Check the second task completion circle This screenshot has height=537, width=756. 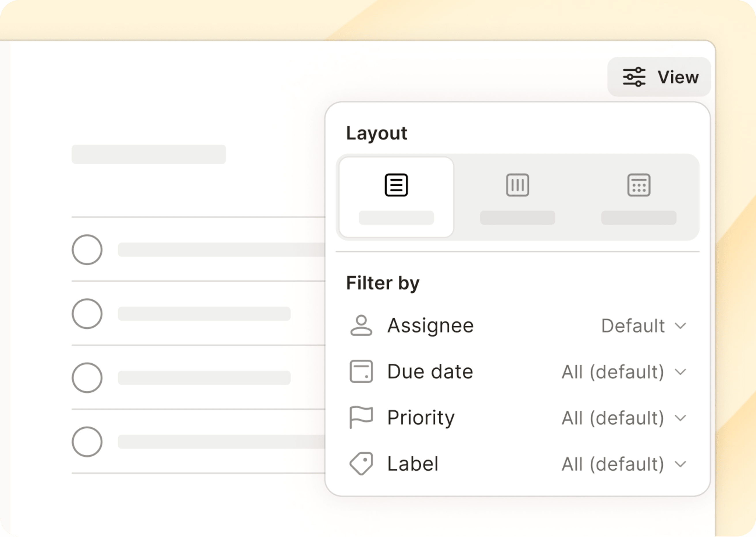pos(87,314)
